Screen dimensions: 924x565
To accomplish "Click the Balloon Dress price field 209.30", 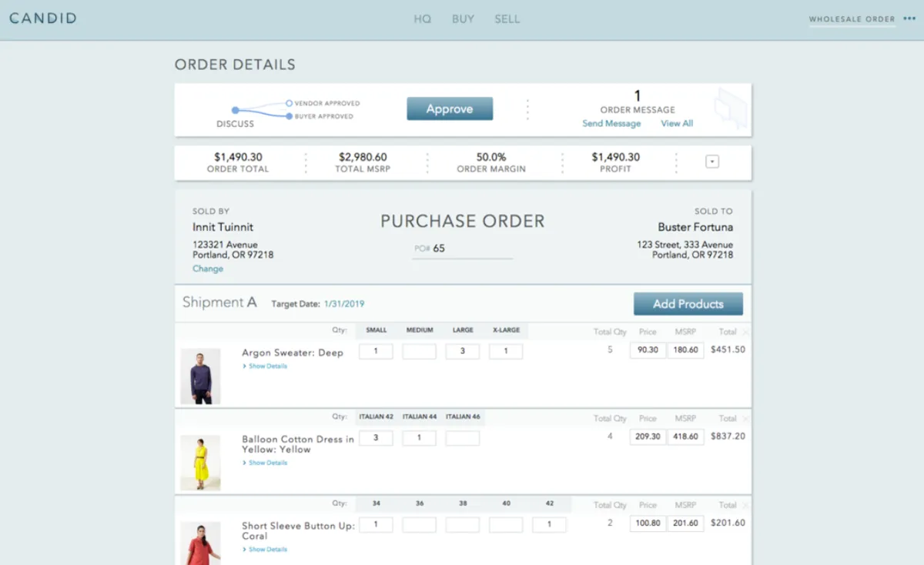I will point(648,437).
